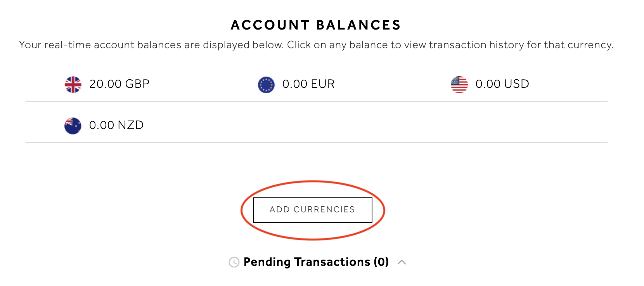Click the red oval annotation outline
The height and width of the screenshot is (286, 644).
click(313, 181)
